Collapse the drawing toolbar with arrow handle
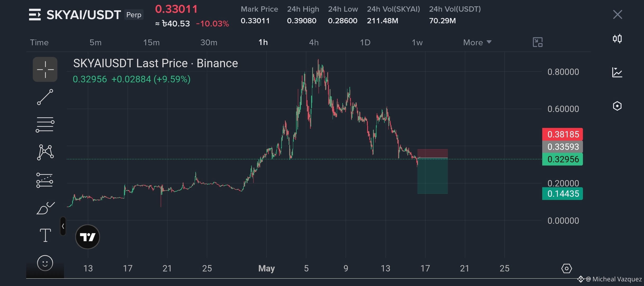The height and width of the screenshot is (286, 644). tap(63, 226)
